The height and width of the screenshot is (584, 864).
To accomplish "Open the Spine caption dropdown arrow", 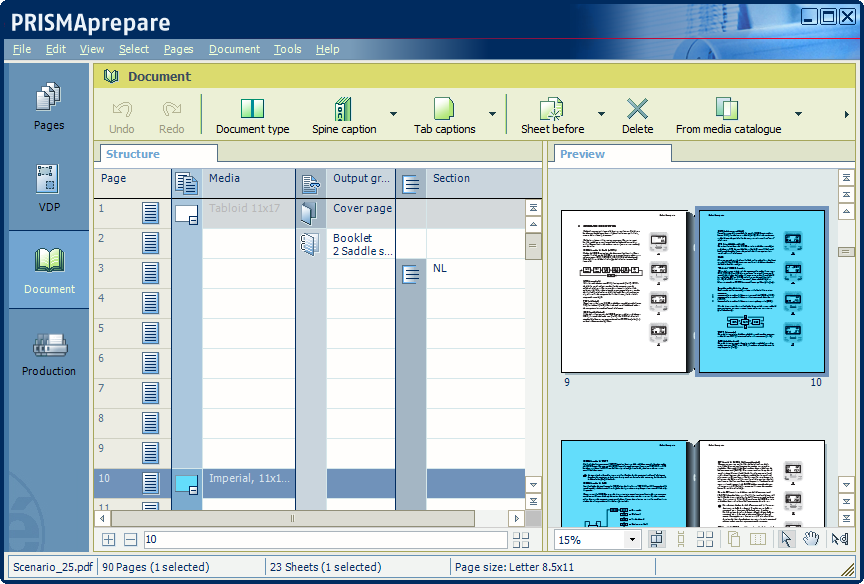I will 393,114.
